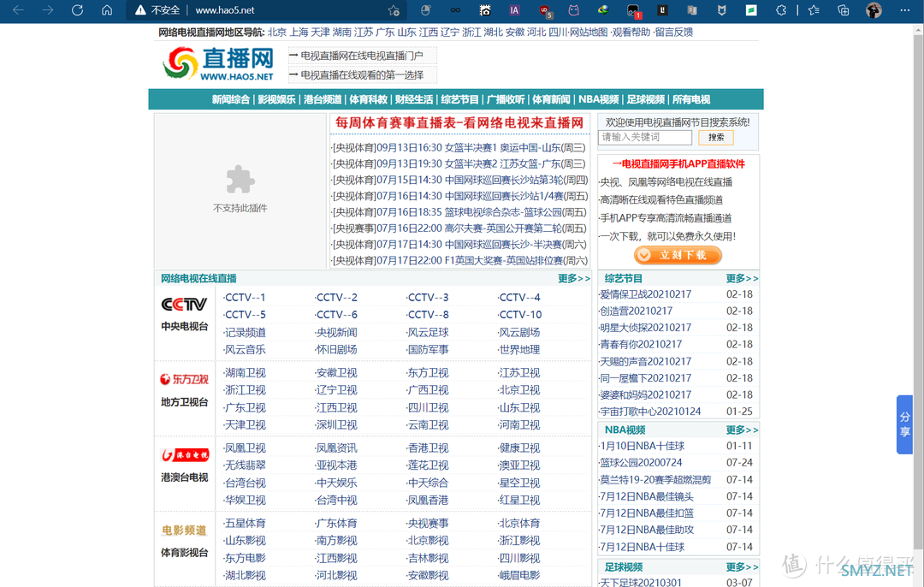Open the NBA视频 navigation tab
The height and width of the screenshot is (587, 924).
599,99
